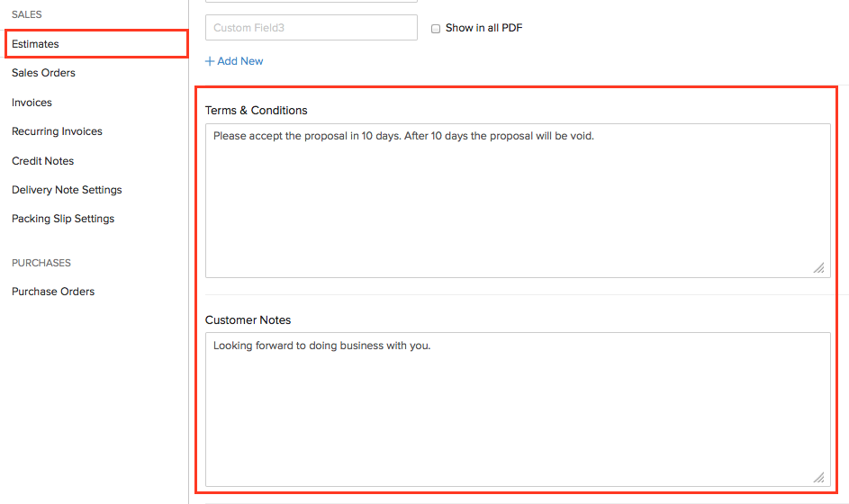The height and width of the screenshot is (504, 849).
Task: Click the Customer Notes label
Action: click(x=248, y=319)
